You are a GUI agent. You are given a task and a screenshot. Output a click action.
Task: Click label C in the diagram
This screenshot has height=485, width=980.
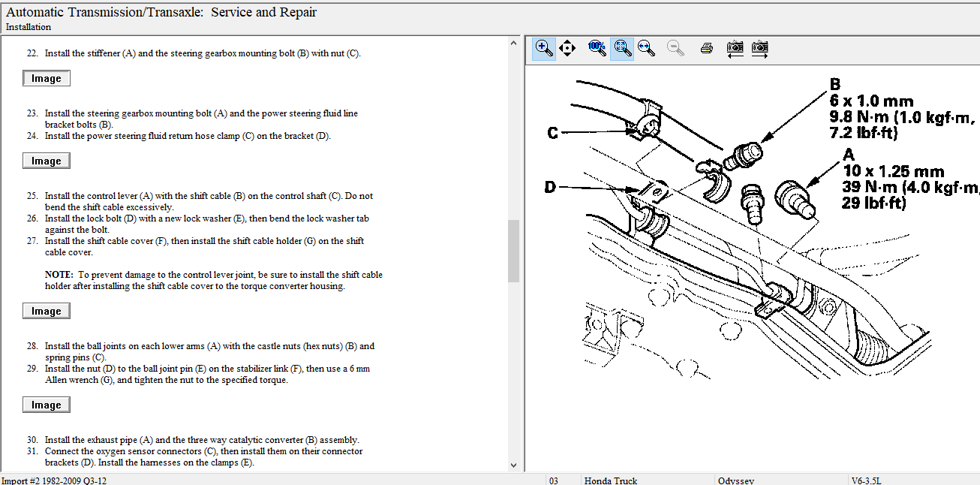(x=553, y=133)
